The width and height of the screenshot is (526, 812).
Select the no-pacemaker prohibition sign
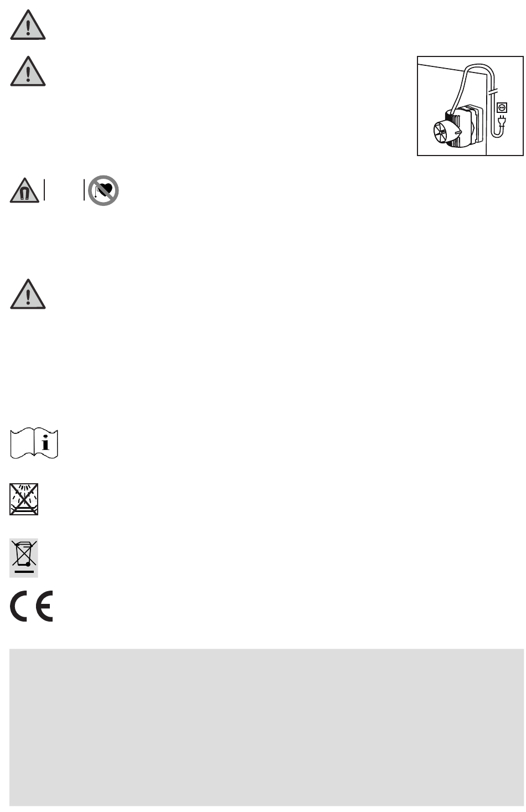(x=104, y=191)
